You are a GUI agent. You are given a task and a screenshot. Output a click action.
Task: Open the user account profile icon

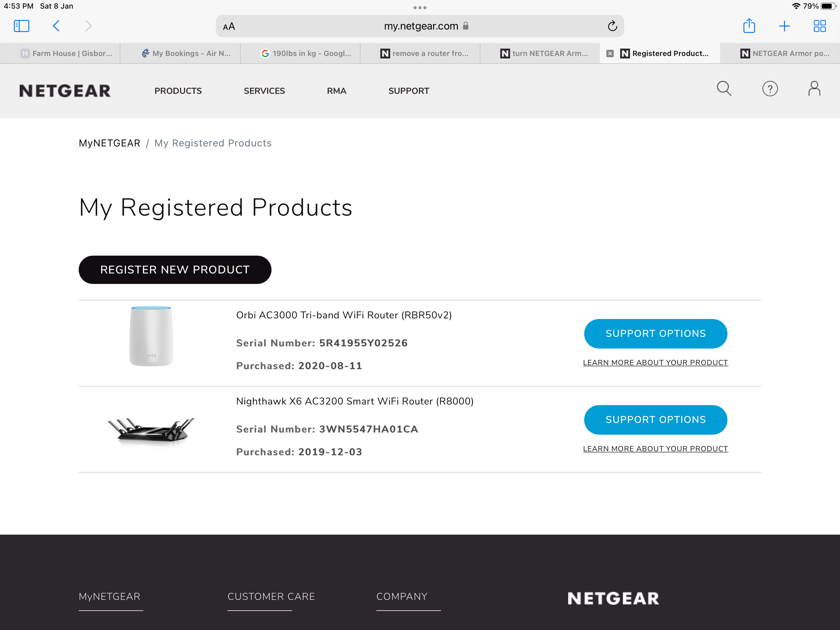click(814, 89)
